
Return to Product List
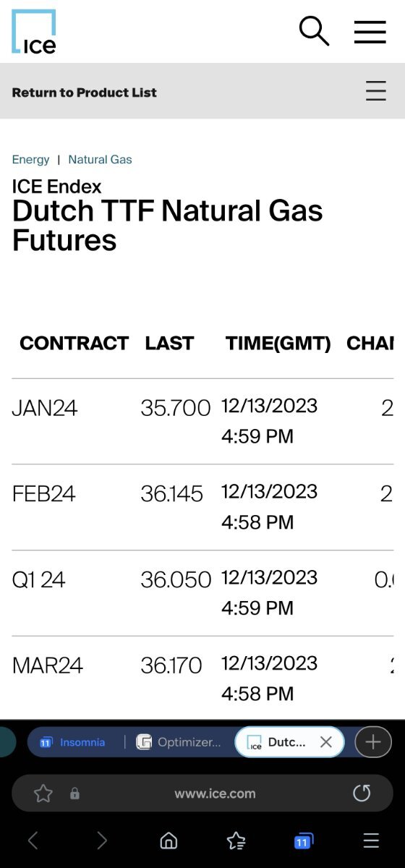[x=85, y=93]
